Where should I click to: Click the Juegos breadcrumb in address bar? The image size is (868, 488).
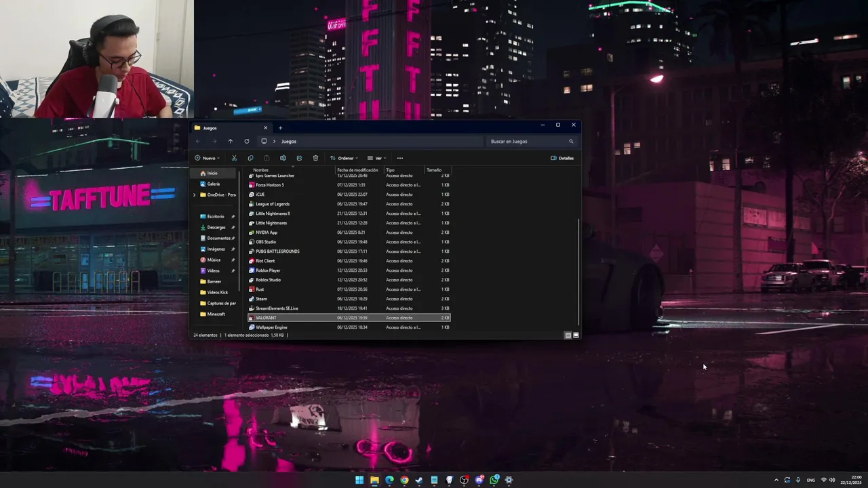coord(289,141)
